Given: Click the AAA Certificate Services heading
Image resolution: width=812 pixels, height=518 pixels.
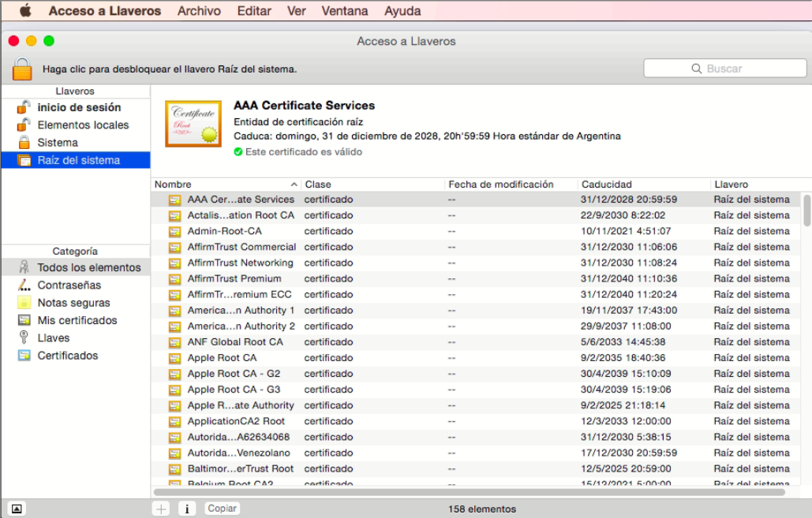Looking at the screenshot, I should (x=305, y=106).
